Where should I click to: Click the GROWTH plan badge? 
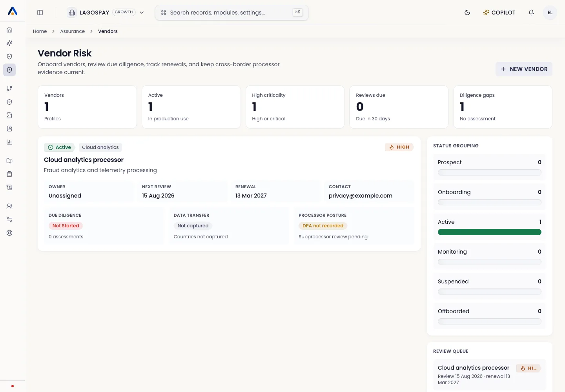124,12
